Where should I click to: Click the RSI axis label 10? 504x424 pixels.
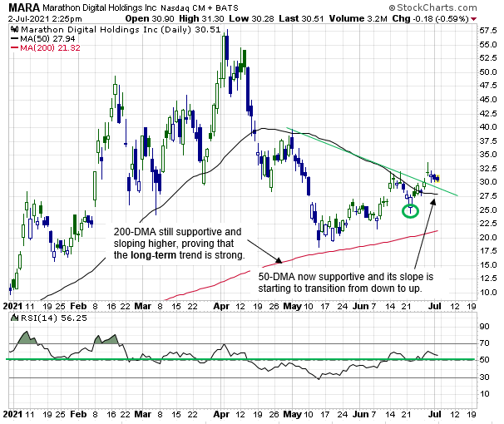484,394
